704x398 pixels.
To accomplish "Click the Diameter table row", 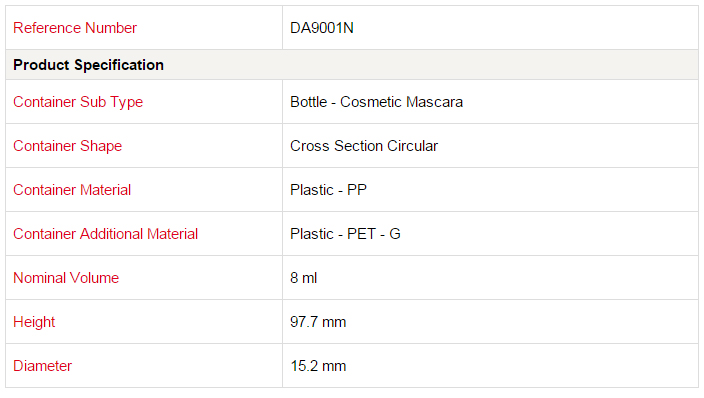I will tap(352, 366).
